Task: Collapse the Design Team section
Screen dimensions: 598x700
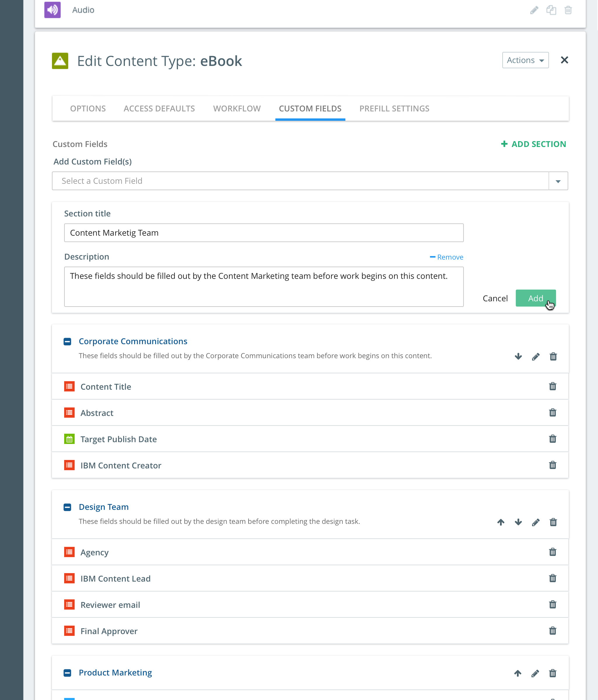Action: [67, 507]
